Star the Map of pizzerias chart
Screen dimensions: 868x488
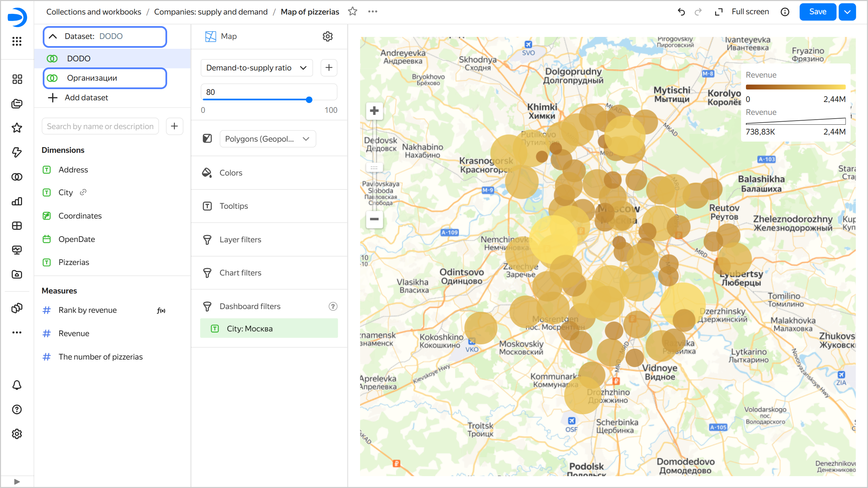coord(353,11)
